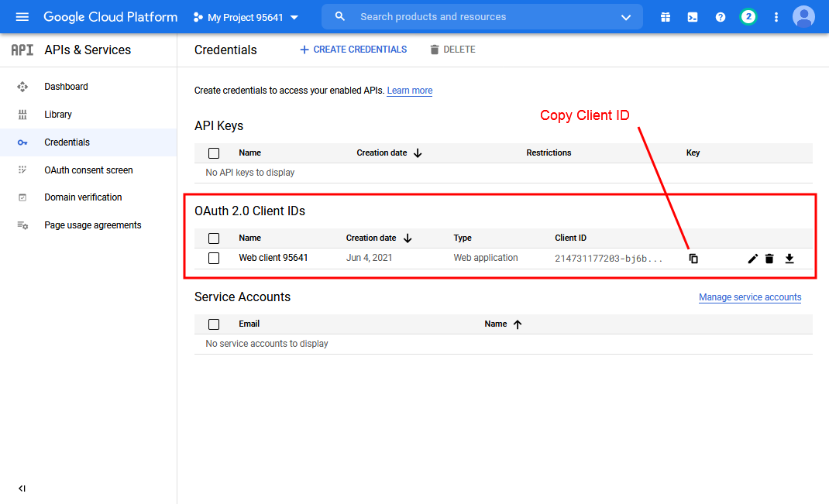This screenshot has width=829, height=504.
Task: Expand the search bar dropdown chevron
Action: [626, 18]
